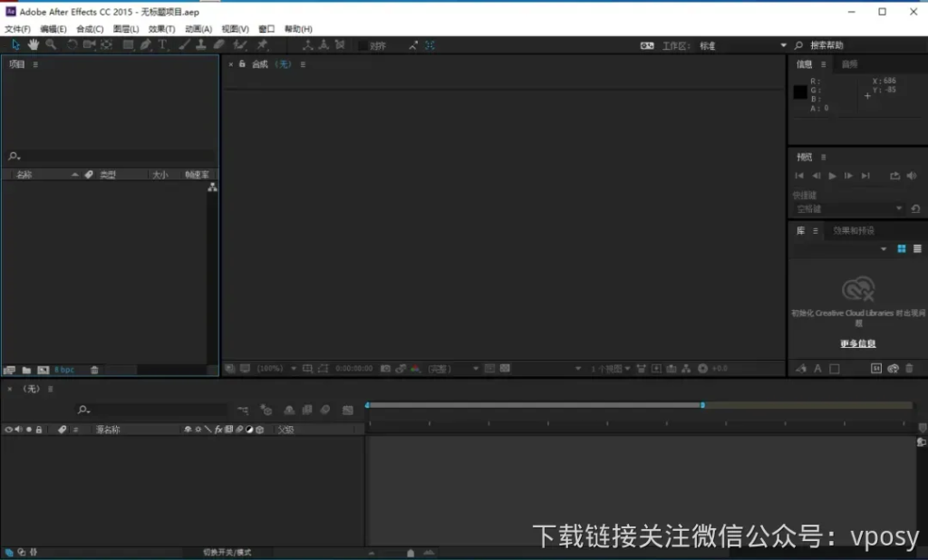
Task: Open the 效果(T) menu
Action: pos(161,29)
